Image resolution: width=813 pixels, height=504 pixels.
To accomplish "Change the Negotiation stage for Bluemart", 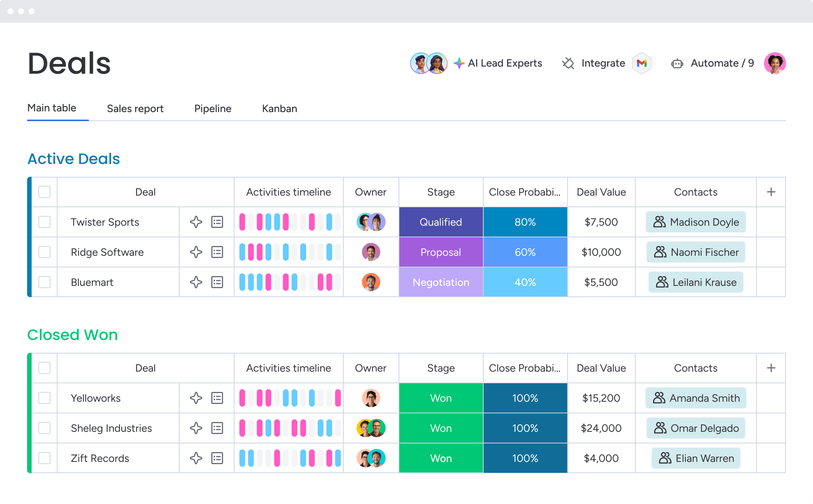I will coord(441,282).
